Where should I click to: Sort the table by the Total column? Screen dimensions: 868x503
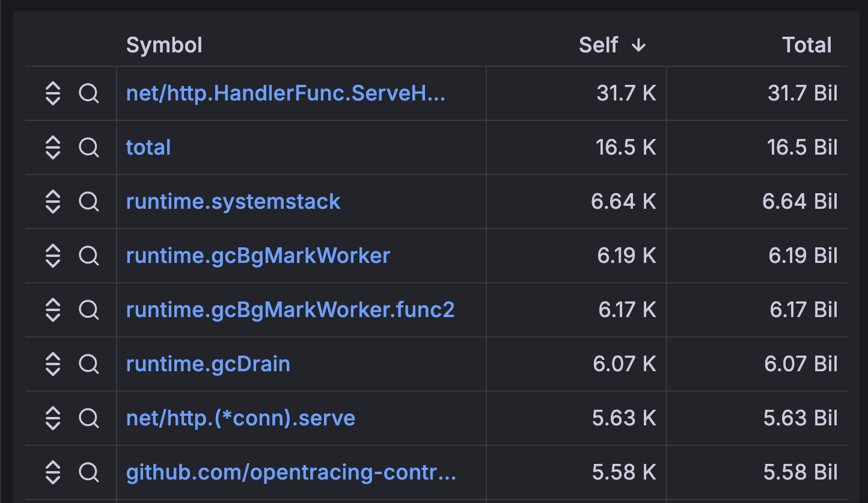click(807, 45)
